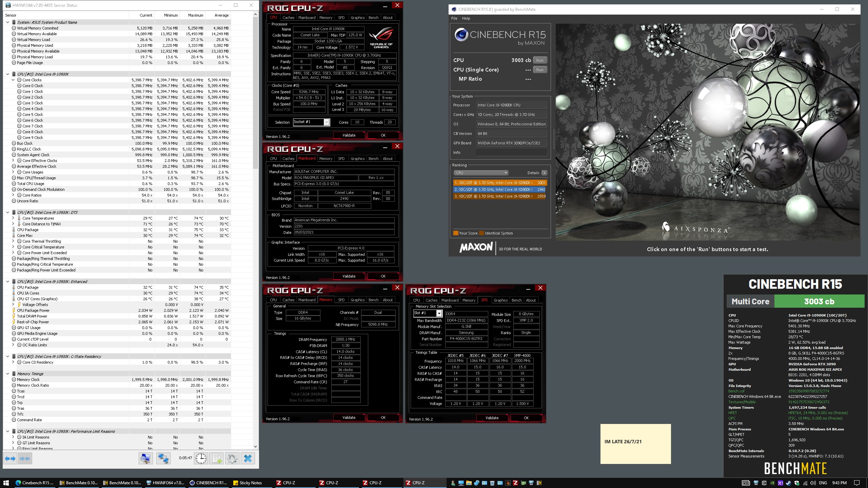Click Steam icon in system tray
Image resolution: width=868 pixels, height=488 pixels.
pos(789,483)
